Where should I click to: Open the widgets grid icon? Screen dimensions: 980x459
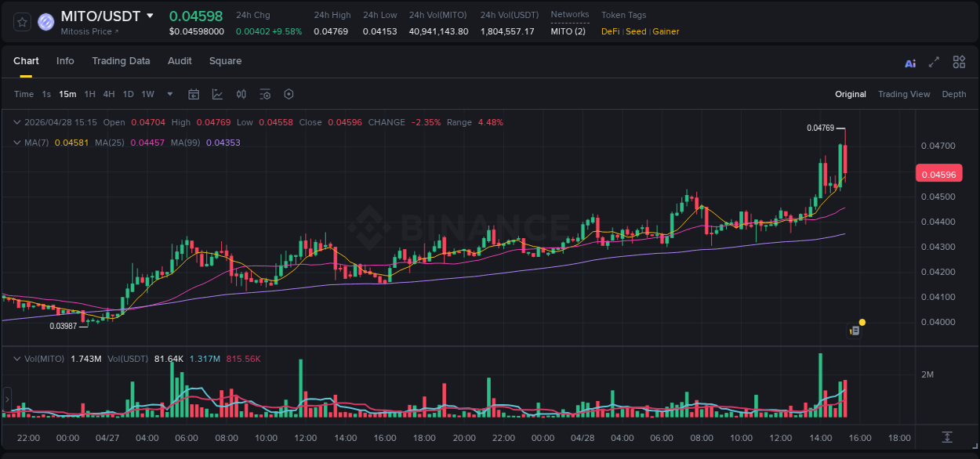959,62
